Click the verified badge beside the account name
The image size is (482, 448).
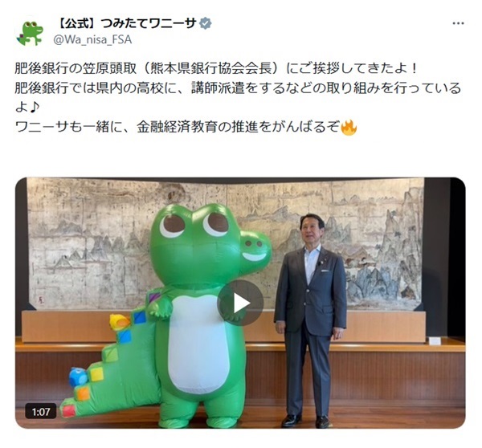[206, 23]
